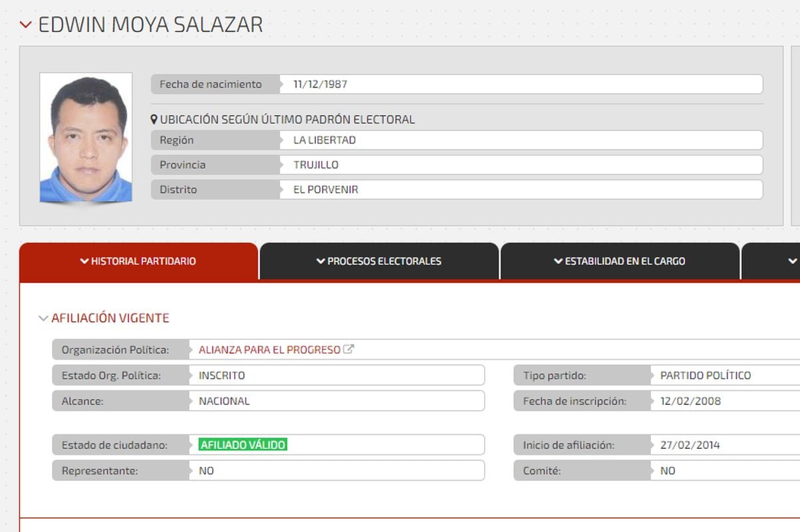Click the chevron icon on HISTORIAL PARTIDARIO tab
The width and height of the screenshot is (800, 532).
click(83, 261)
